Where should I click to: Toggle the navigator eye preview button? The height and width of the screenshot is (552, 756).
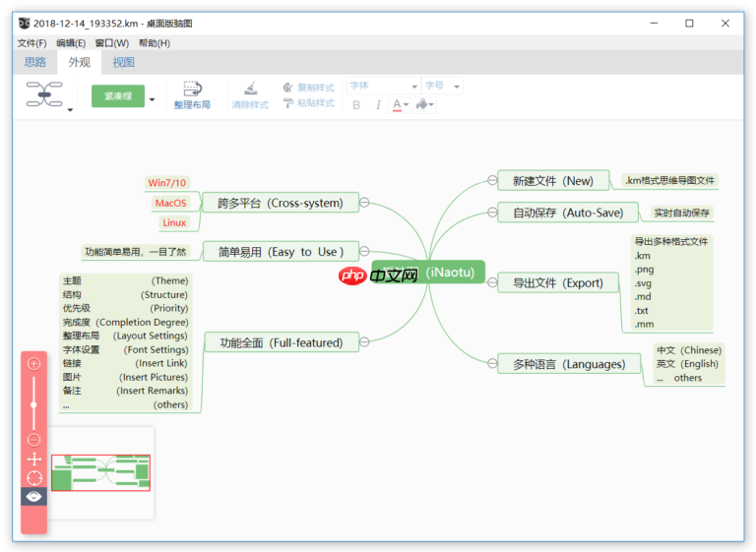click(34, 497)
